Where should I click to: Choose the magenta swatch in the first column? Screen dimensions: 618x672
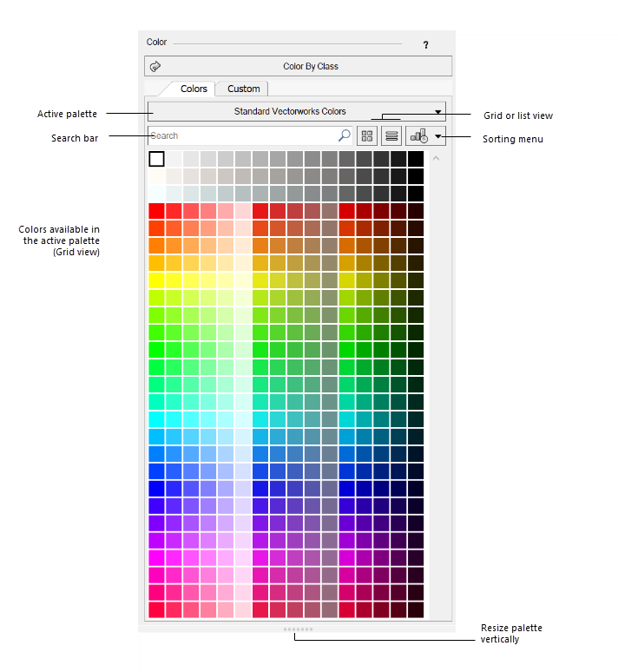click(x=156, y=557)
